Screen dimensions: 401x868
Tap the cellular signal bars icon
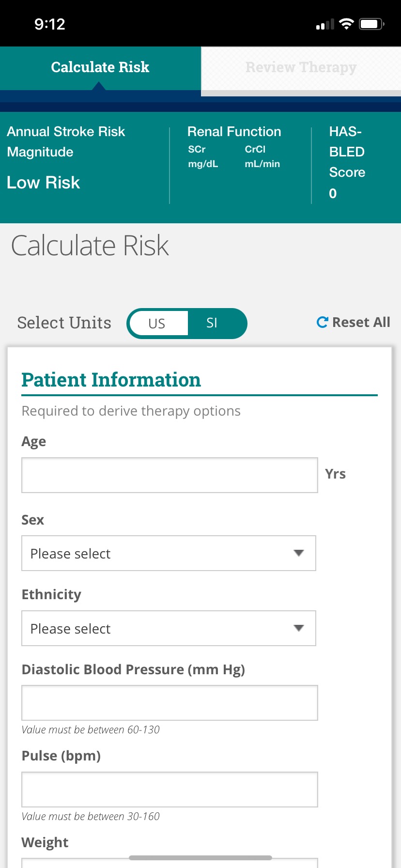point(325,24)
